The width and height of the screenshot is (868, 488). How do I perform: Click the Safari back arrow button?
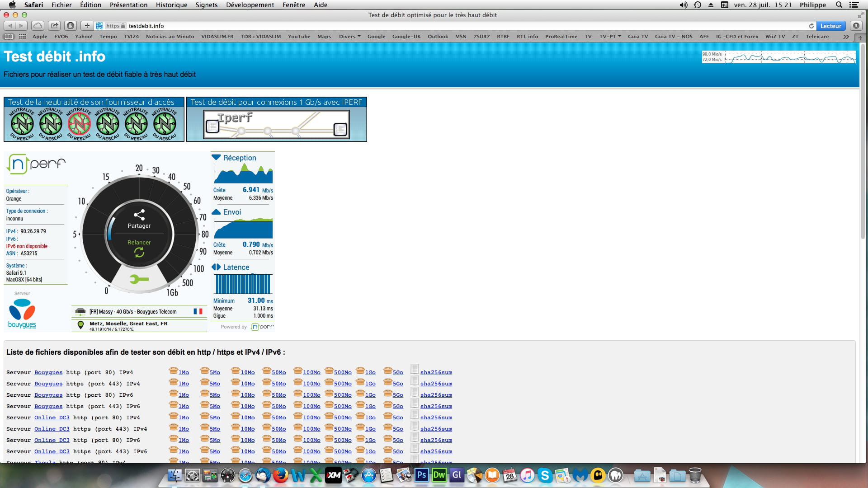click(10, 26)
